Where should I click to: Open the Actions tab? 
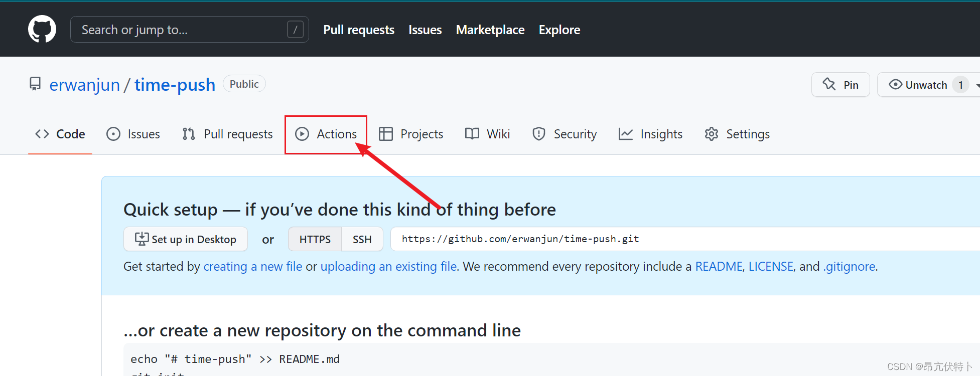coord(326,134)
